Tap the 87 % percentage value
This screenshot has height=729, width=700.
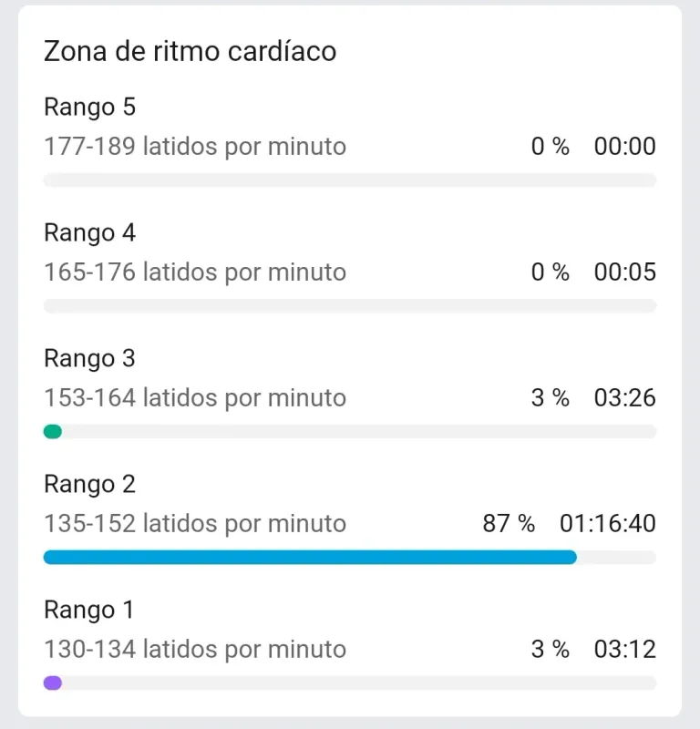point(509,523)
